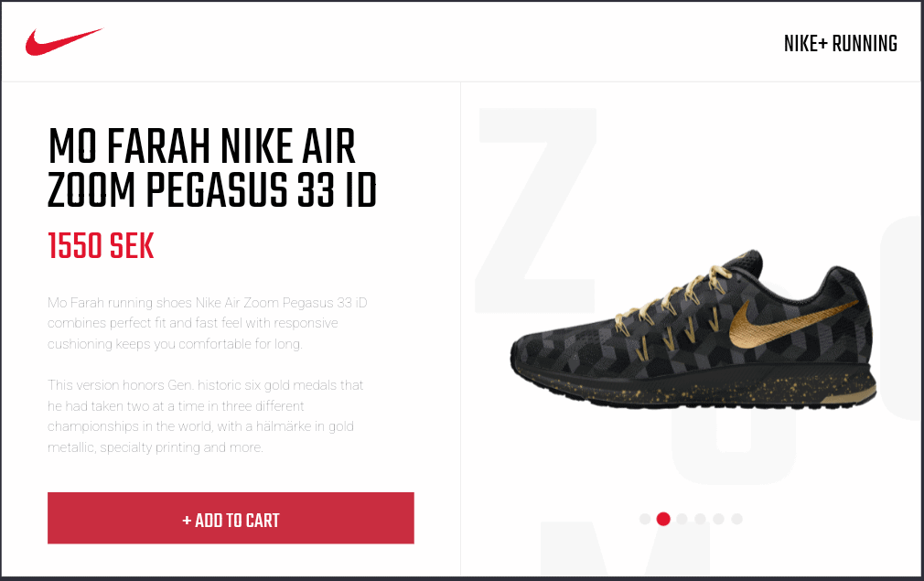Open the NIKE+ RUNNING link
The height and width of the screenshot is (581, 924).
841,44
